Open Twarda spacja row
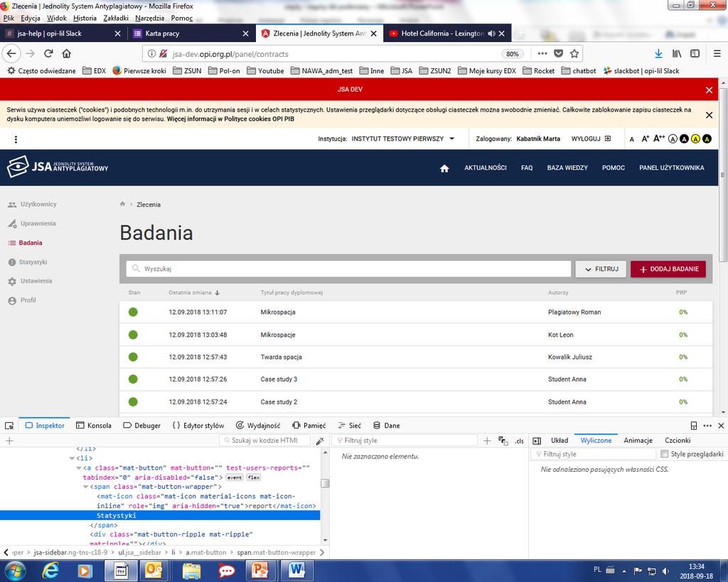This screenshot has width=728, height=582. 415,357
